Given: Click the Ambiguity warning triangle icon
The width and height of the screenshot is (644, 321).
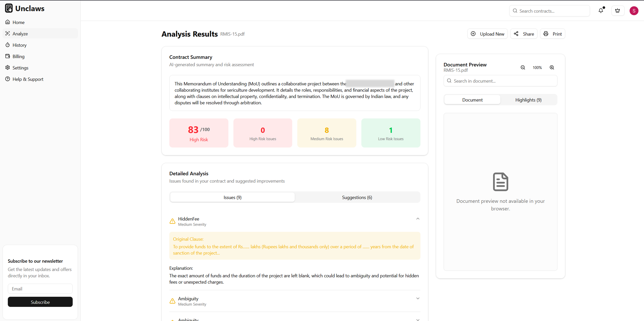Looking at the screenshot, I should 172,301.
